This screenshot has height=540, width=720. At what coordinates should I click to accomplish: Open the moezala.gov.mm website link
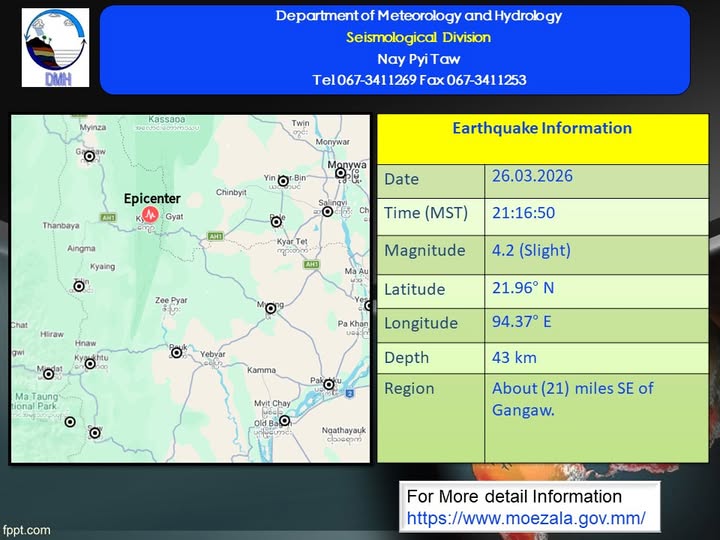[525, 519]
